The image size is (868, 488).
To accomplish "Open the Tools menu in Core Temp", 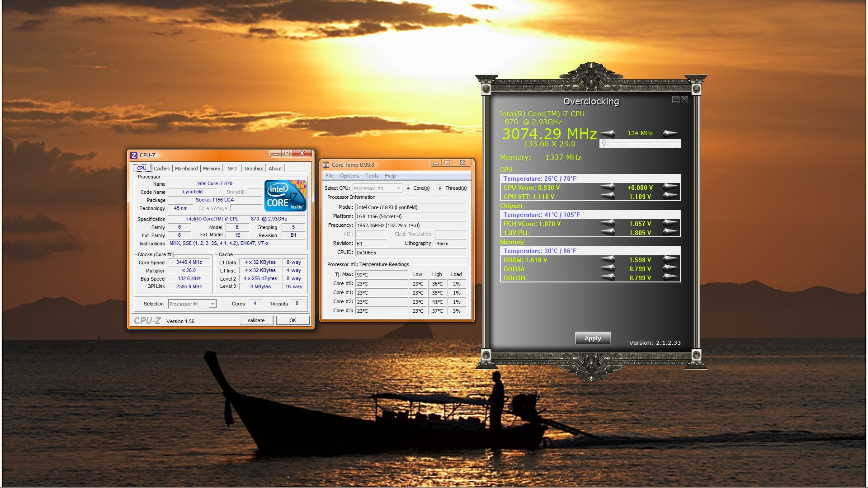I will (372, 176).
